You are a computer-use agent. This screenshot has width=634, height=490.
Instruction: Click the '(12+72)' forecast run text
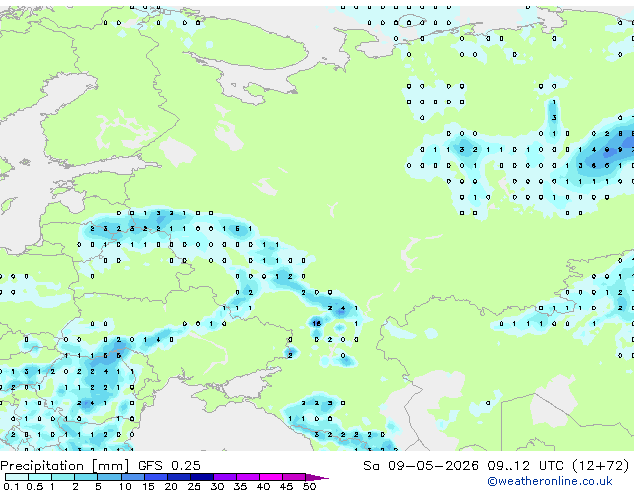(x=601, y=466)
